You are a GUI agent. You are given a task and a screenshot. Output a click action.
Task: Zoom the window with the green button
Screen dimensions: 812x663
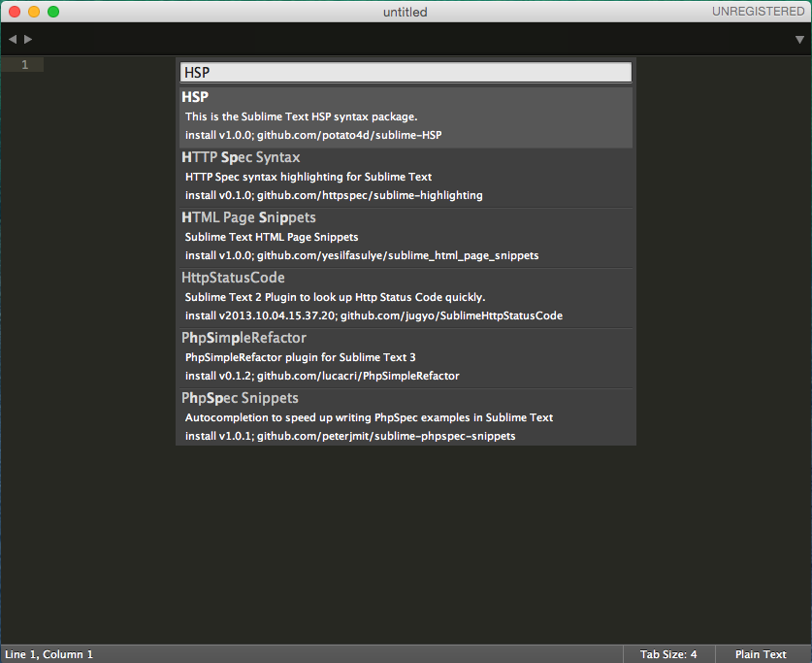pos(53,12)
